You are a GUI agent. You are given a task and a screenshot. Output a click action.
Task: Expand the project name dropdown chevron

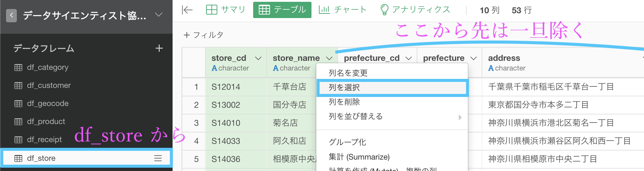158,14
